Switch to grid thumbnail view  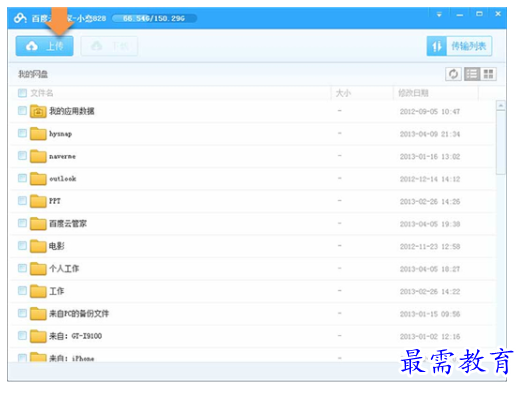click(488, 74)
